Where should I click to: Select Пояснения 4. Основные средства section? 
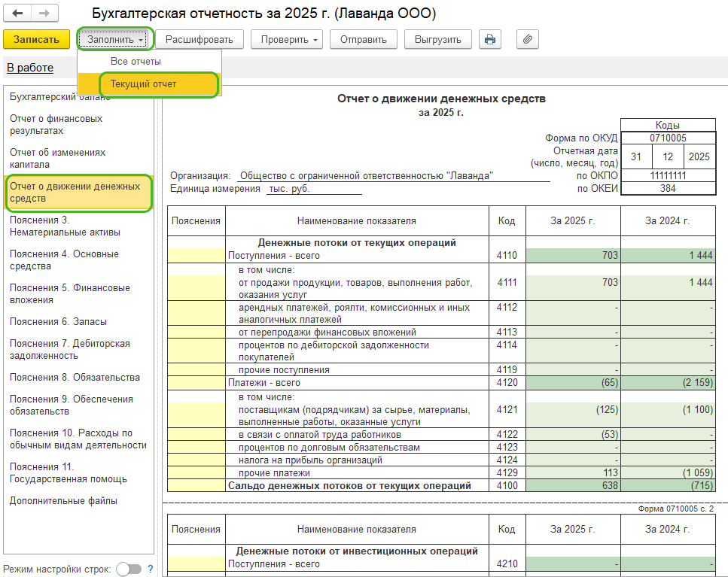[64, 260]
